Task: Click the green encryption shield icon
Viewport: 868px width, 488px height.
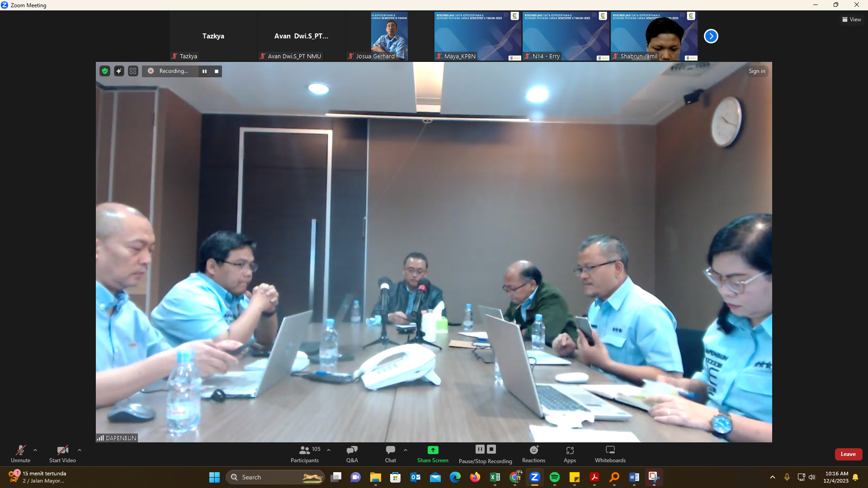Action: 105,71
